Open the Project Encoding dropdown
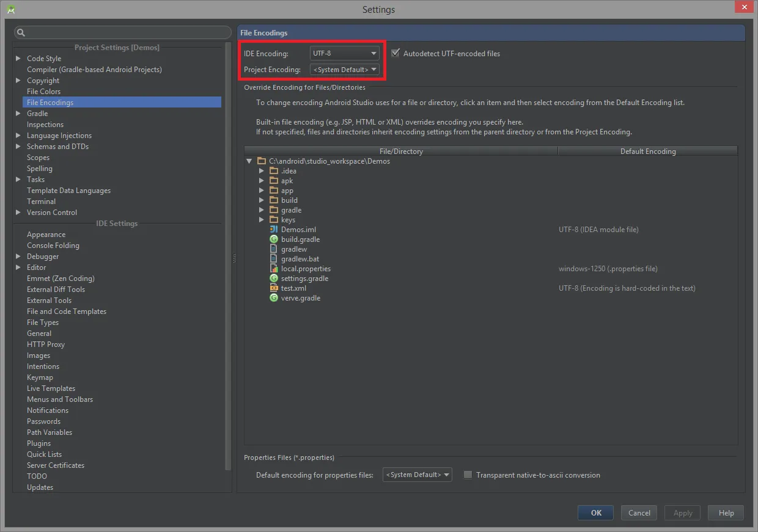The width and height of the screenshot is (758, 532). pos(345,70)
